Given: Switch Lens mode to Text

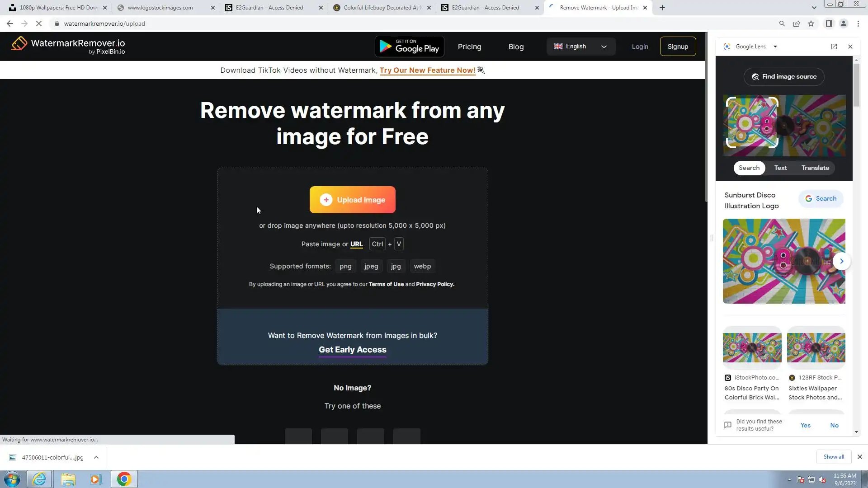Looking at the screenshot, I should (x=780, y=168).
